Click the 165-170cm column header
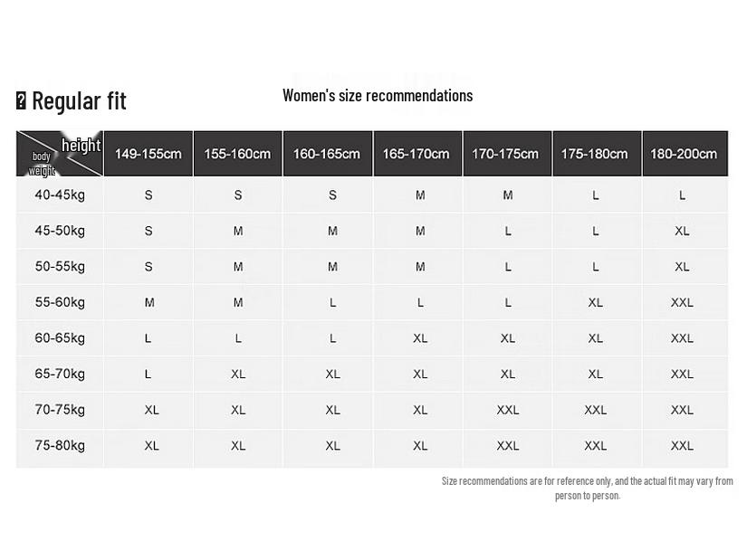Viewport: 747px width, 560px height. pyautogui.click(x=417, y=154)
